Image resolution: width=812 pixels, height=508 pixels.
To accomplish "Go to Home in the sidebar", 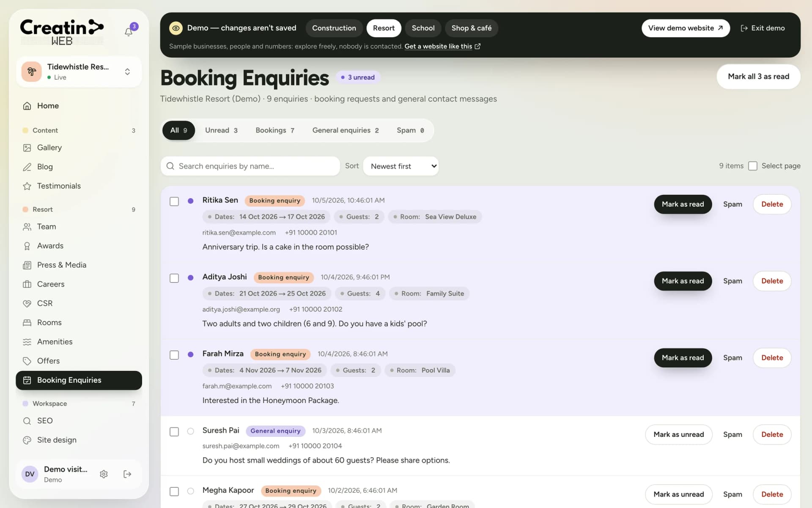I will [79, 106].
